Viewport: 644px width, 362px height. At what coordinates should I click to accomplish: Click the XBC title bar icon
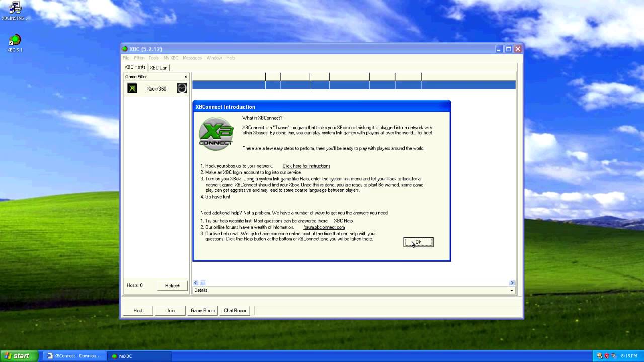125,49
